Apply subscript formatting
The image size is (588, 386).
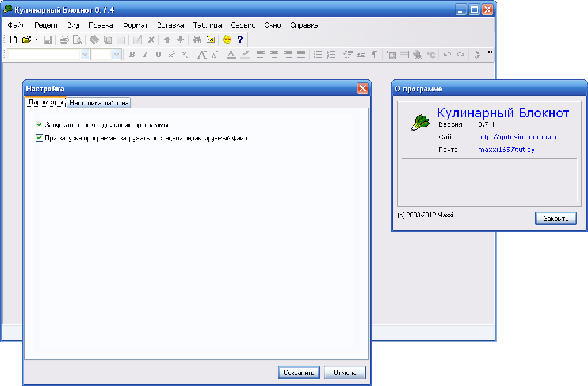tap(185, 55)
